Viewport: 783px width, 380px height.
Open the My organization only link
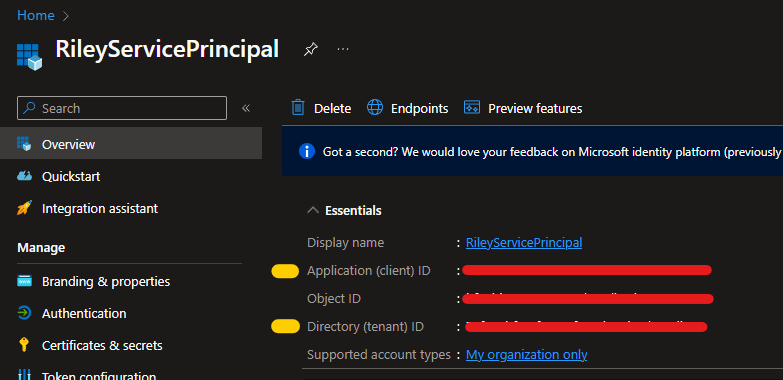(x=526, y=355)
